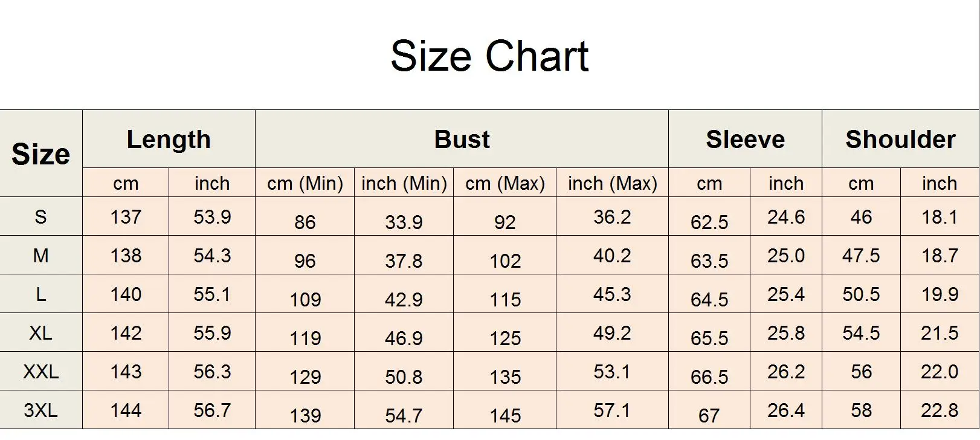The image size is (980, 440).
Task: Click the Size Chart title
Action: click(489, 56)
